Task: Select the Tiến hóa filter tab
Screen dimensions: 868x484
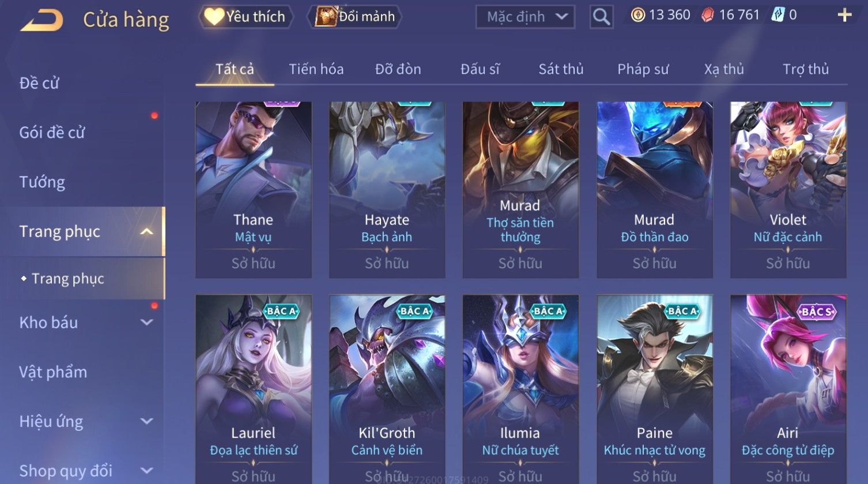Action: tap(316, 69)
